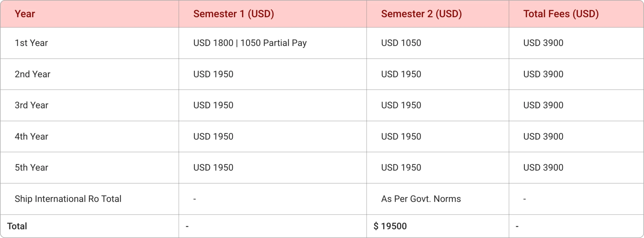Viewport: 644px width, 238px height.
Task: Click the As Per Govt. Norms cell
Action: (421, 199)
